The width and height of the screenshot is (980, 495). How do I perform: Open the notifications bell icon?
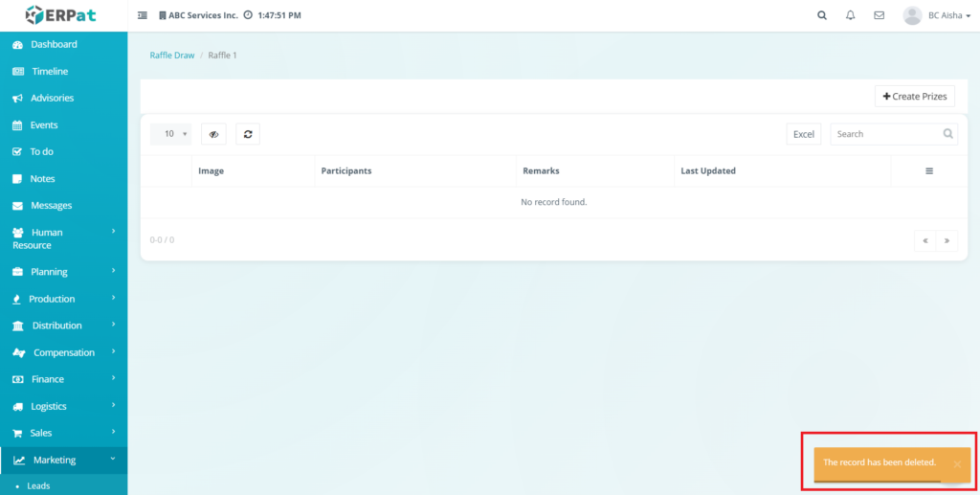850,15
